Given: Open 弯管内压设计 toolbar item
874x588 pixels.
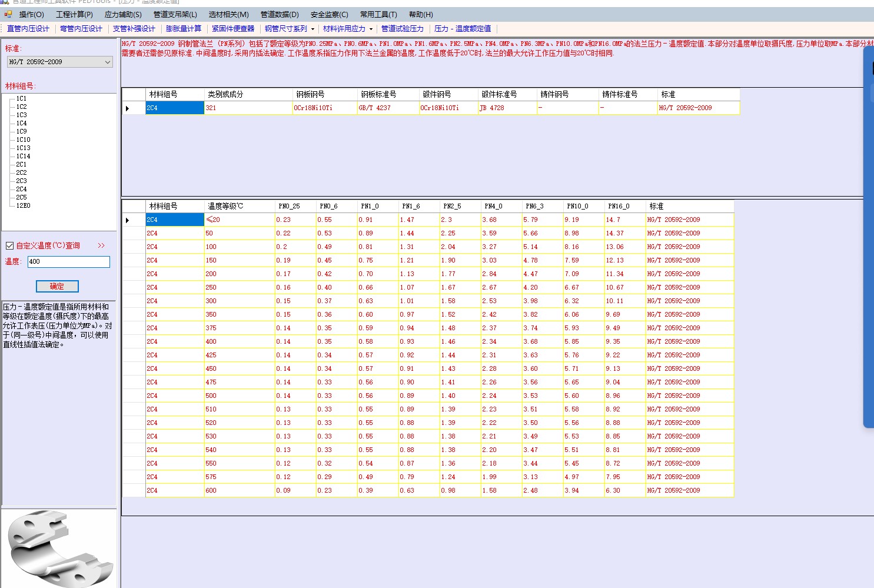Looking at the screenshot, I should tap(81, 28).
